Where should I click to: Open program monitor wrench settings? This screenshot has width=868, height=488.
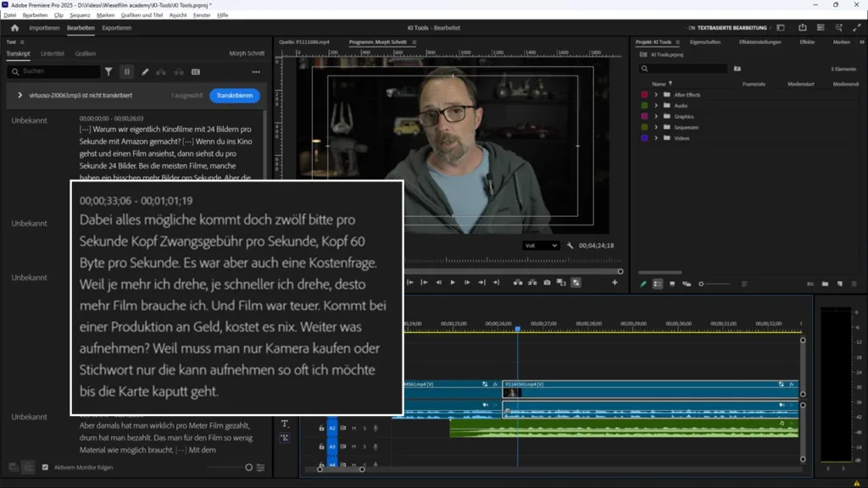(570, 246)
